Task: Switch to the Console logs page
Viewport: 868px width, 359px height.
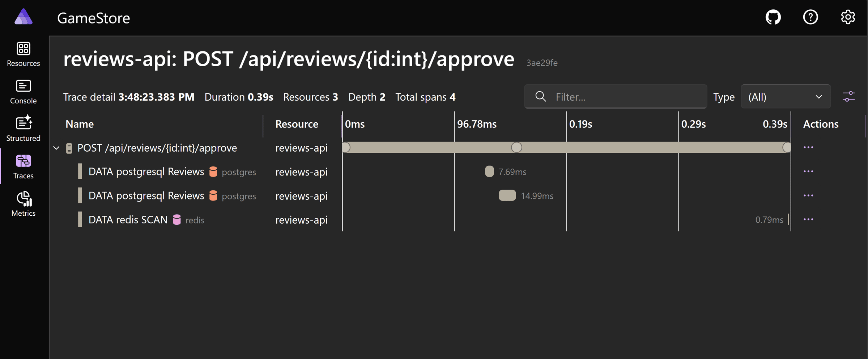Action: coord(24,92)
